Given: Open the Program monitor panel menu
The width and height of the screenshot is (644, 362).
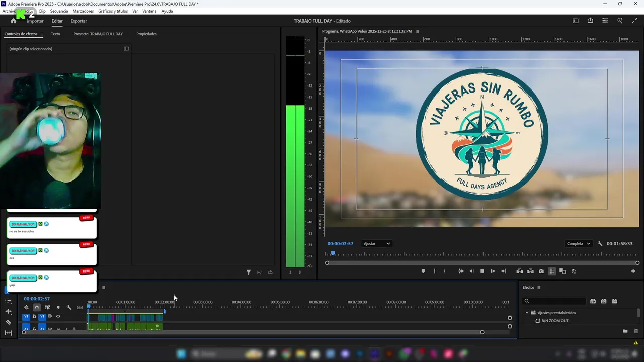Looking at the screenshot, I should click(417, 31).
